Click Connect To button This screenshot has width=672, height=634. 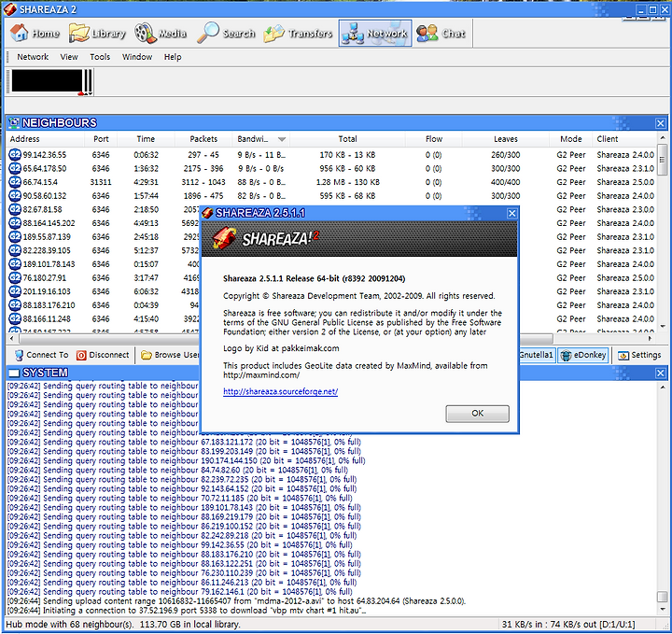click(x=41, y=355)
